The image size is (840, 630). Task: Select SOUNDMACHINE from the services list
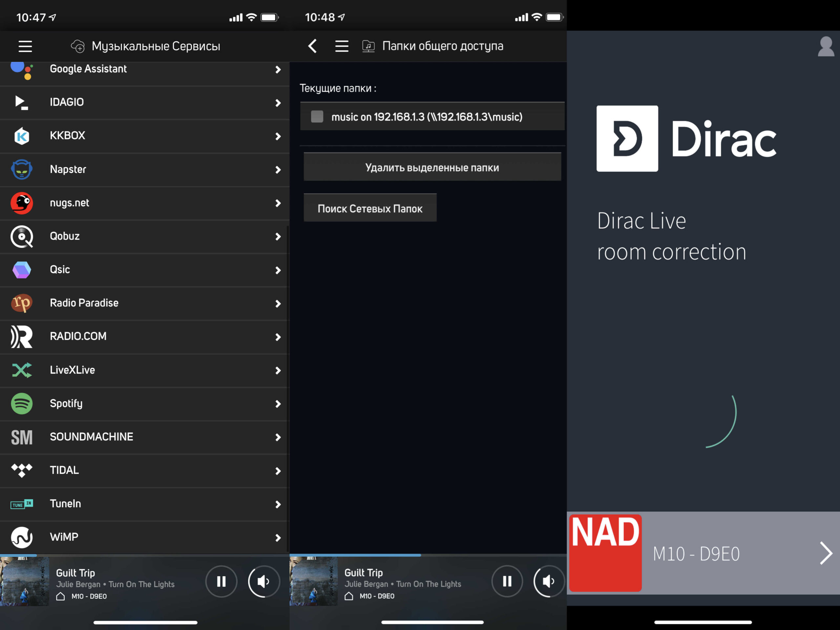[x=144, y=437]
